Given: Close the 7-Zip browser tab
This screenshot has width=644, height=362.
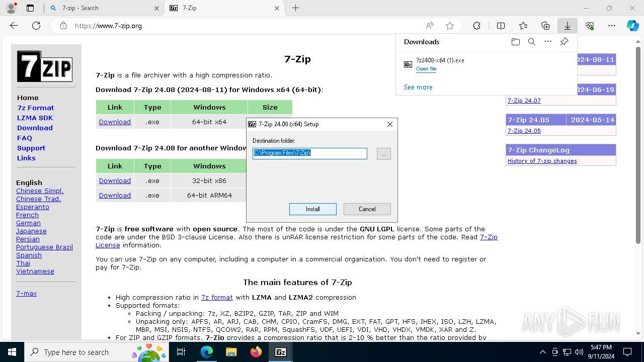Looking at the screenshot, I should (x=277, y=8).
